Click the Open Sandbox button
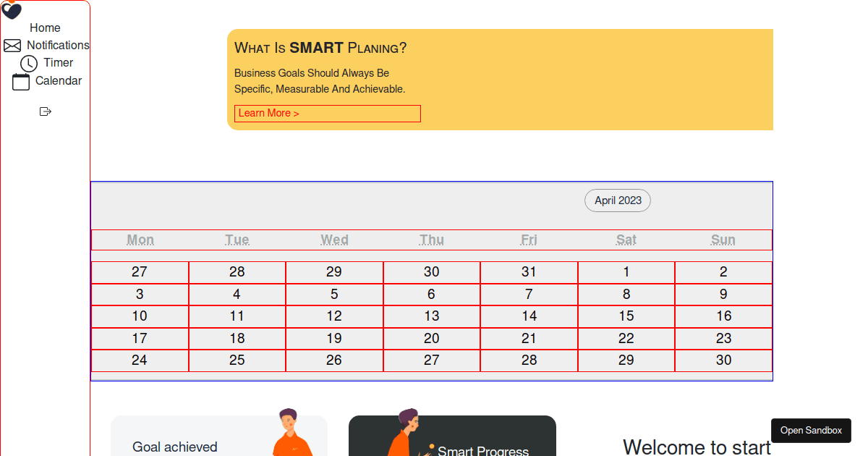The width and height of the screenshot is (868, 456). coord(811,431)
